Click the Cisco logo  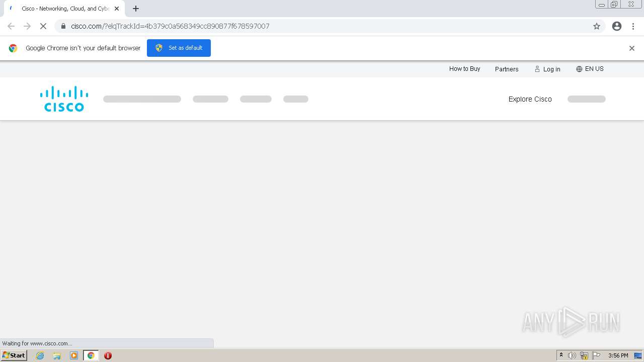pyautogui.click(x=64, y=99)
